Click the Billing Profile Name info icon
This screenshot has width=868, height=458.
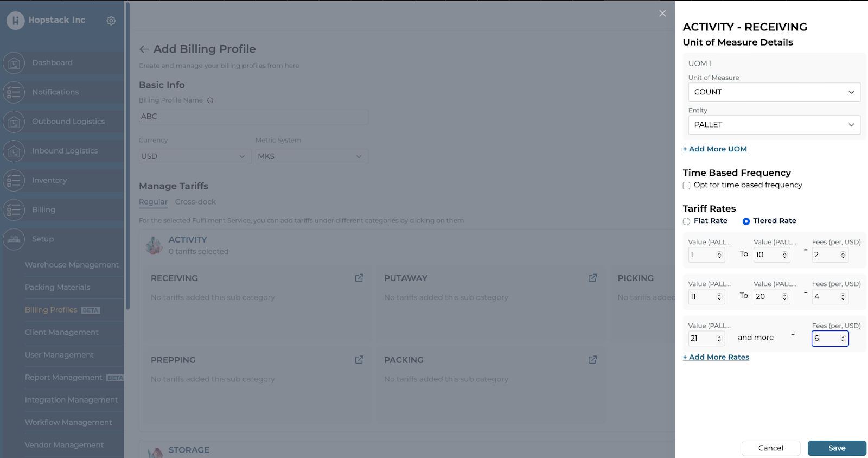[x=210, y=100]
